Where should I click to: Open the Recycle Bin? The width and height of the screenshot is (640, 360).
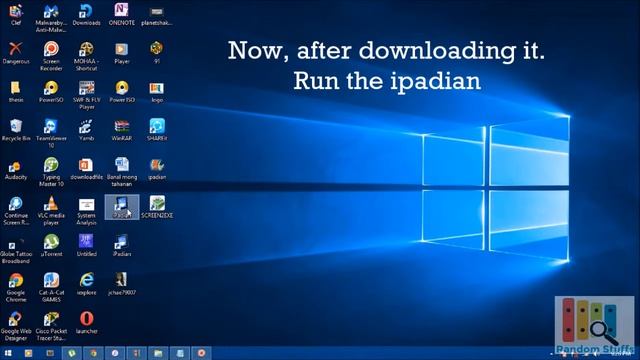pyautogui.click(x=16, y=130)
